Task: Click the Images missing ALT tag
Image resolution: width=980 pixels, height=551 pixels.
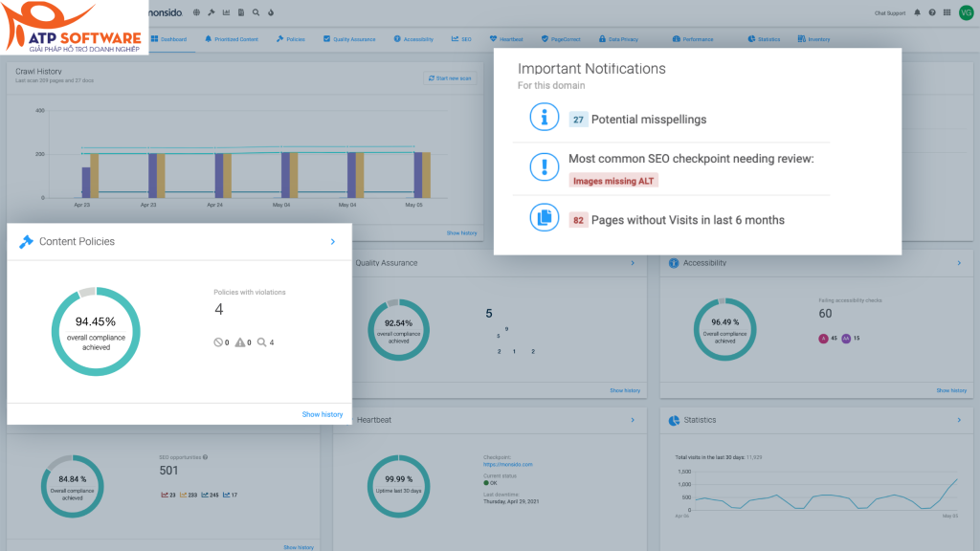Action: tap(613, 181)
